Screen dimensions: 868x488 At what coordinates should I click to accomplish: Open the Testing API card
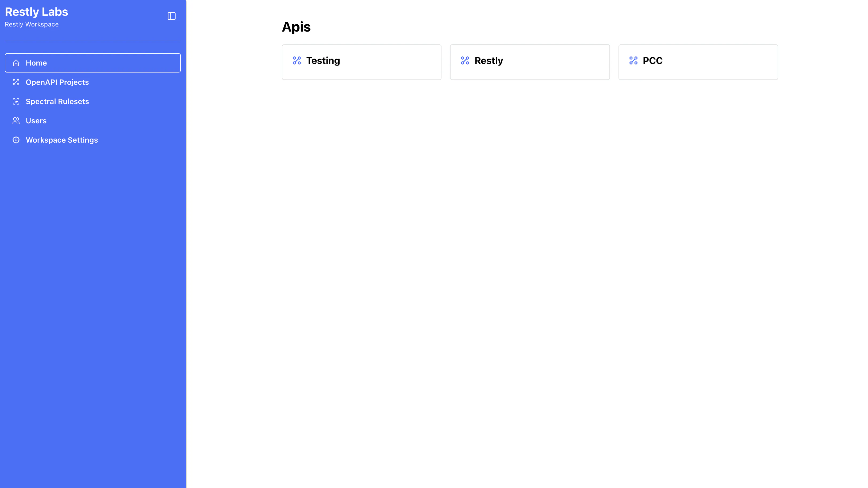pos(361,62)
